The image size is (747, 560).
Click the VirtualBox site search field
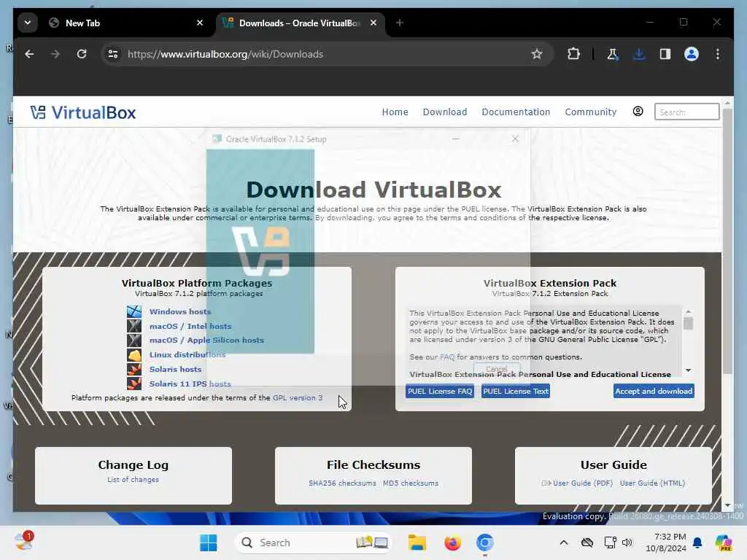pyautogui.click(x=686, y=112)
